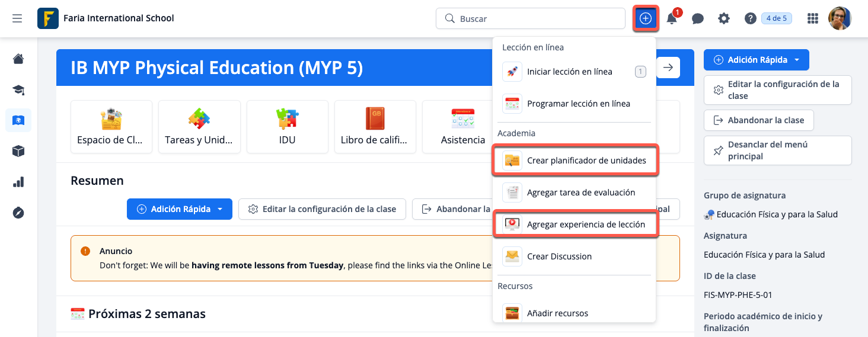Click the compass icon in sidebar
The height and width of the screenshot is (337, 868).
tap(18, 213)
